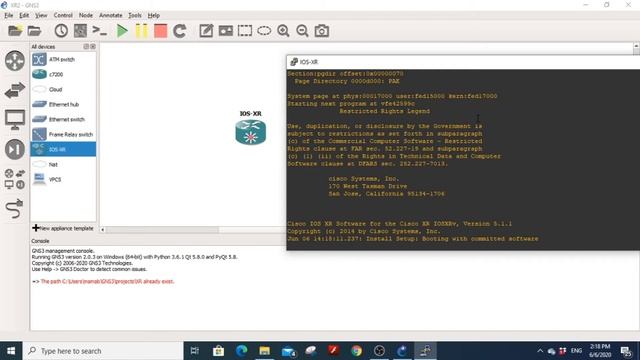This screenshot has height=360, width=640.
Task: Click New appliance template button
Action: [x=63, y=228]
